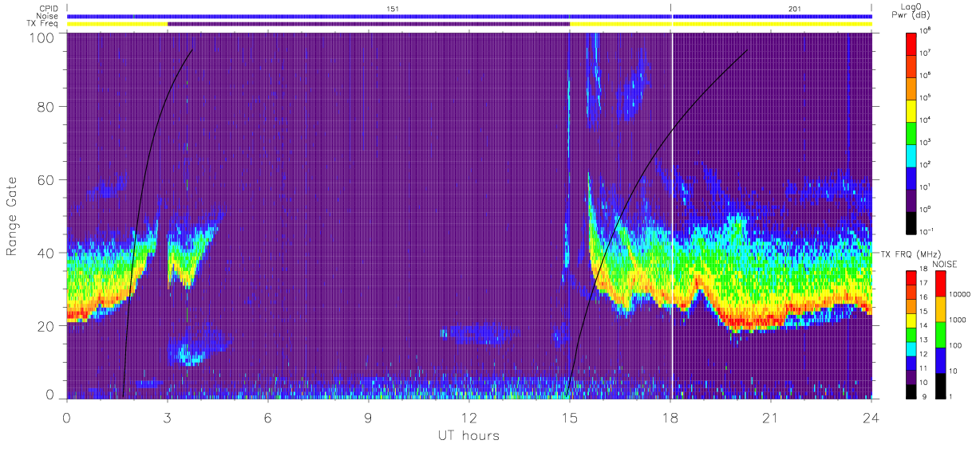The image size is (980, 452).
Task: Click the white vertical line at 18 UT
Action: [x=672, y=215]
